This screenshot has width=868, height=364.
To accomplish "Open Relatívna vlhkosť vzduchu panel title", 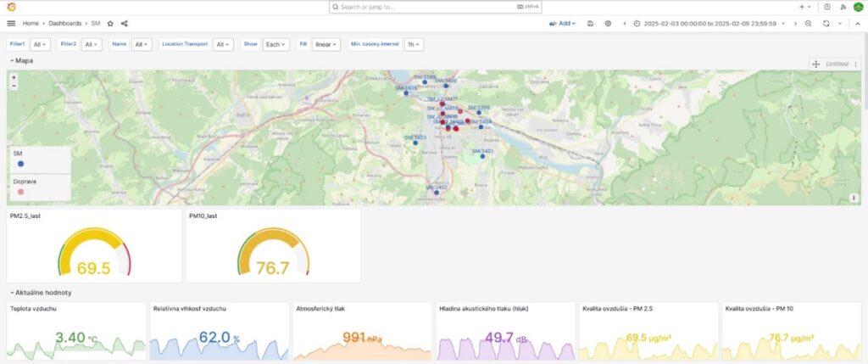I will click(x=189, y=309).
